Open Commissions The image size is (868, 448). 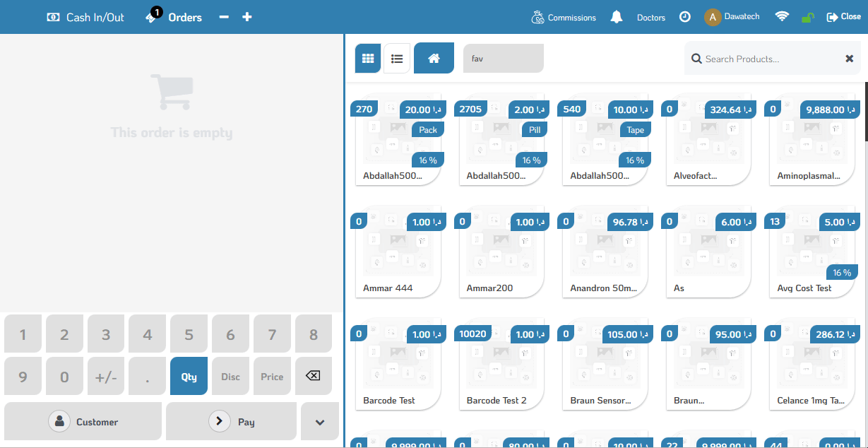point(564,17)
